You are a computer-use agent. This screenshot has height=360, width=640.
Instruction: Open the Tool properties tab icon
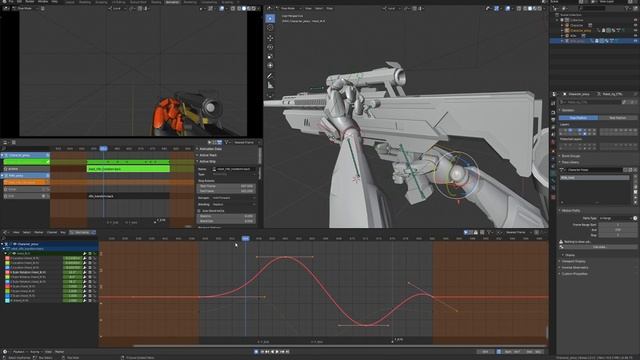pos(553,104)
